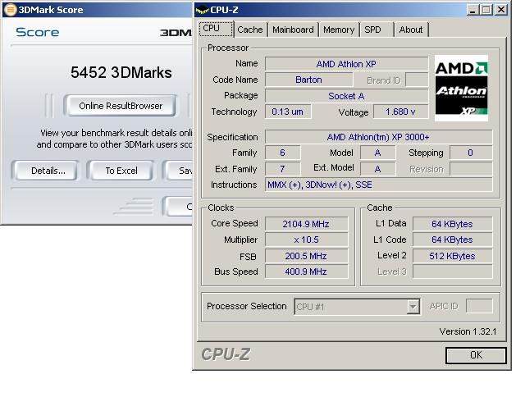Click Version 1.32.1 text in CPU-Z
The height and width of the screenshot is (420, 525).
468,331
